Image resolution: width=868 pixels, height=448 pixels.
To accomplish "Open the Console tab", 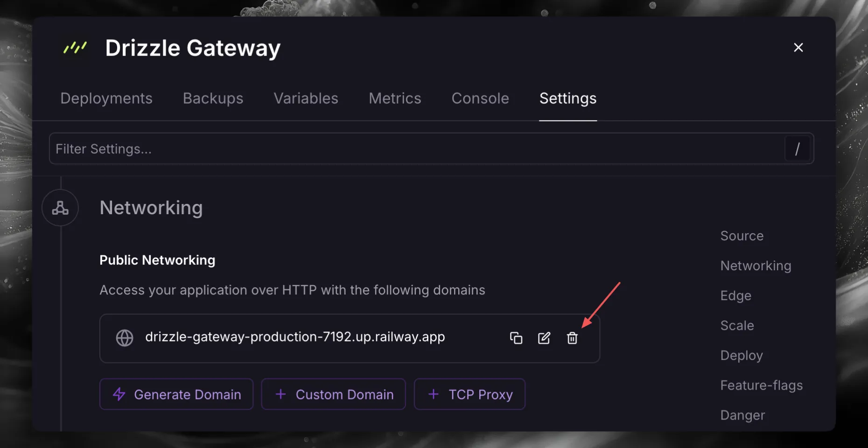I will 480,98.
